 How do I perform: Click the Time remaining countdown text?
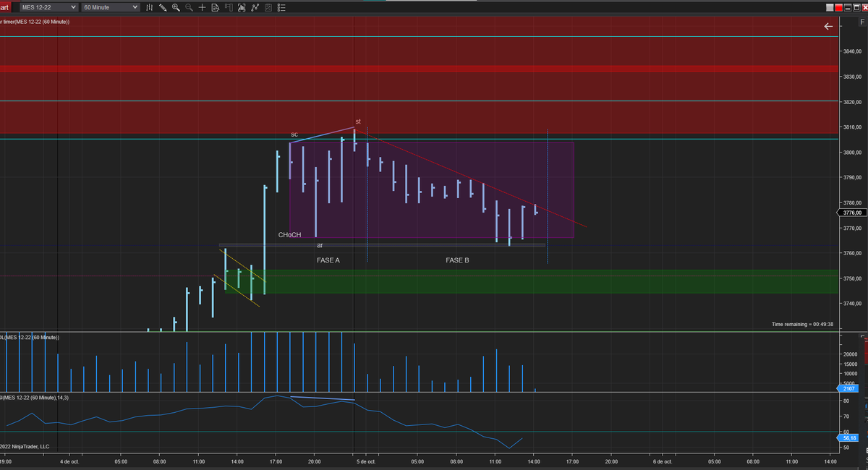(802, 325)
